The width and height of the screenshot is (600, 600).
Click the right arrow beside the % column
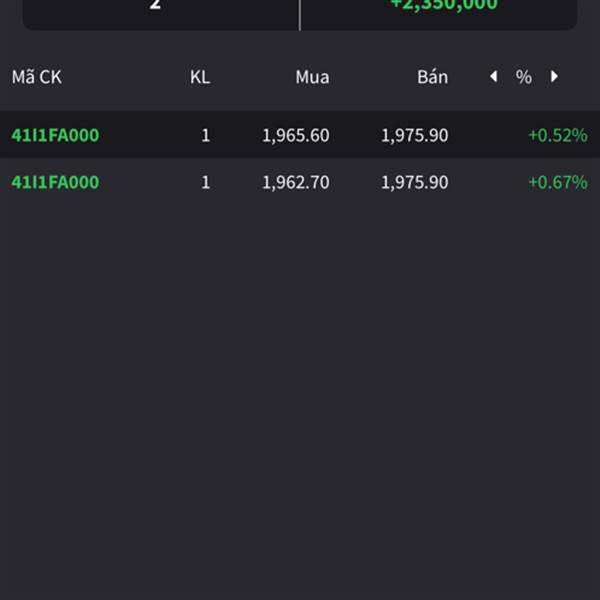coord(554,77)
